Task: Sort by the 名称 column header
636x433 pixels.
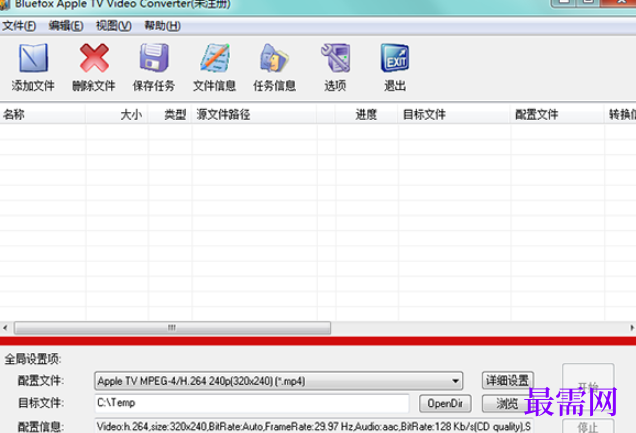Action: click(x=43, y=114)
